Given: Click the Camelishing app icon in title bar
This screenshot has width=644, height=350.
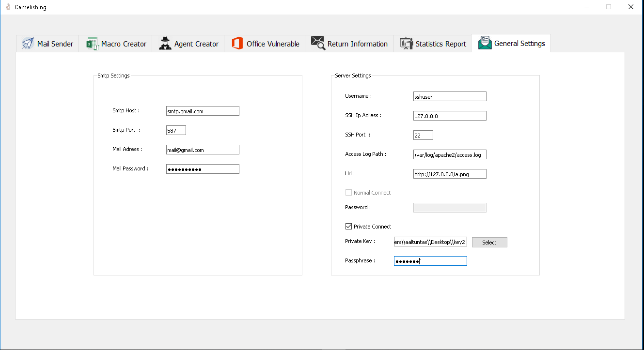Looking at the screenshot, I should coord(8,7).
